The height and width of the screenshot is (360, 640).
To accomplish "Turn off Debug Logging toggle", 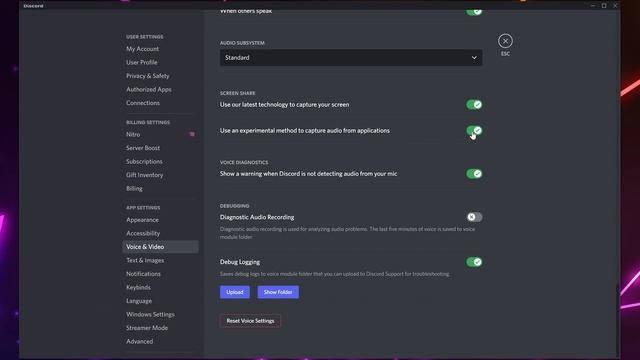I will [x=474, y=262].
